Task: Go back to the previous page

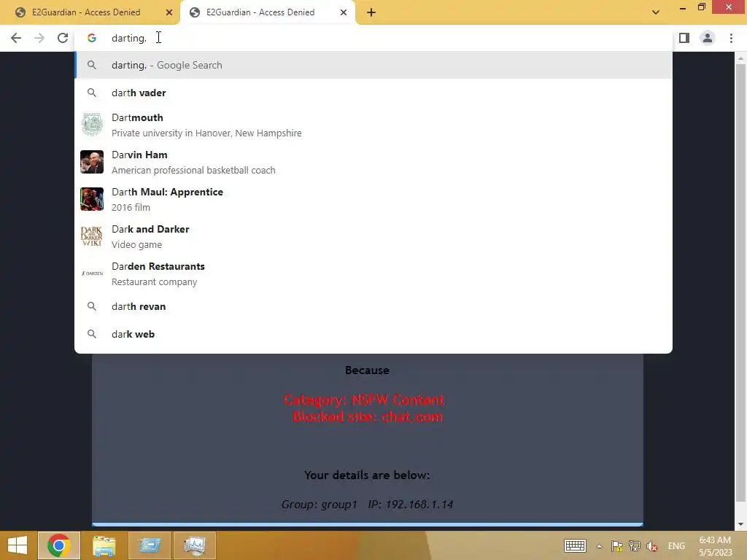Action: click(16, 38)
